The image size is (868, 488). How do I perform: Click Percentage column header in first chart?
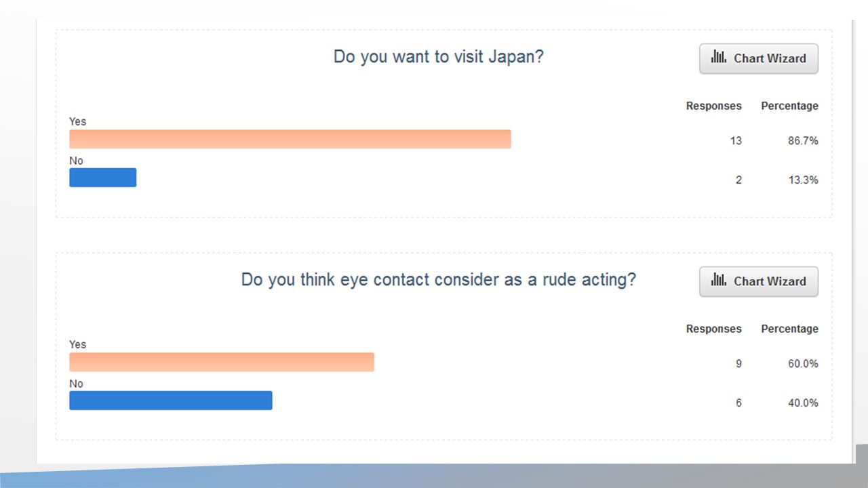[x=789, y=106]
